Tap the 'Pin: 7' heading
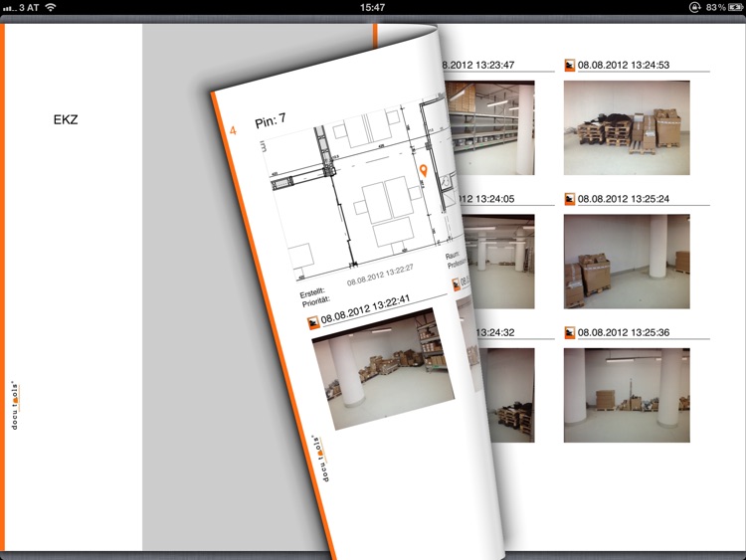This screenshot has height=560, width=746. [271, 120]
